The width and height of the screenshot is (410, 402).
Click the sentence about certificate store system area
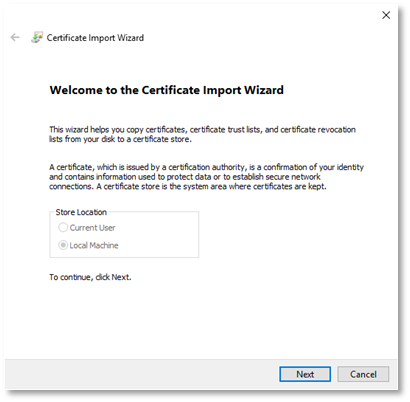[x=211, y=186]
